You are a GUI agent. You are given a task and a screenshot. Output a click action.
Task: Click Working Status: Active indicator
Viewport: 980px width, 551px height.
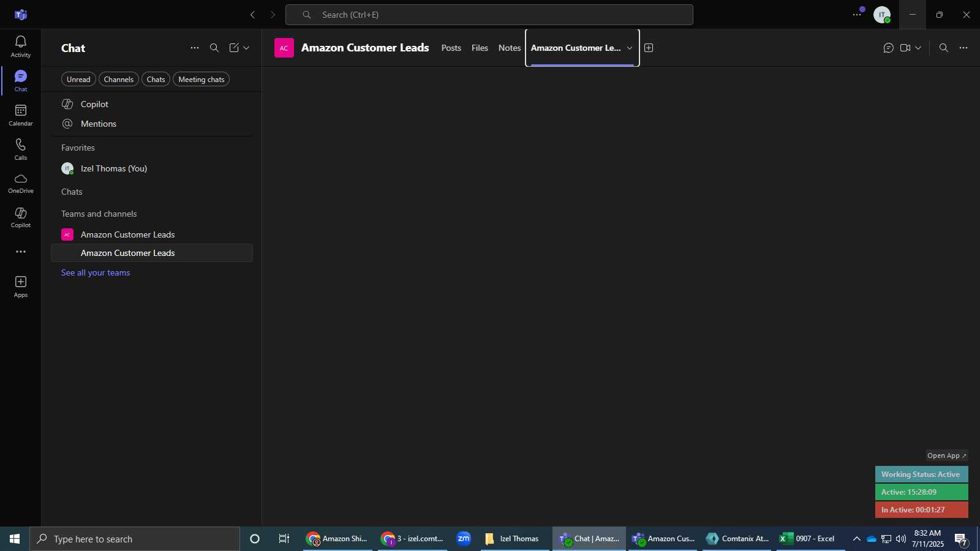point(922,474)
